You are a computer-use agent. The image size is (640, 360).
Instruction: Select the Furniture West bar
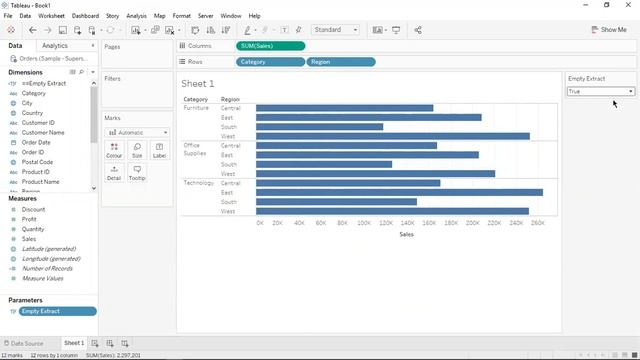click(x=393, y=136)
